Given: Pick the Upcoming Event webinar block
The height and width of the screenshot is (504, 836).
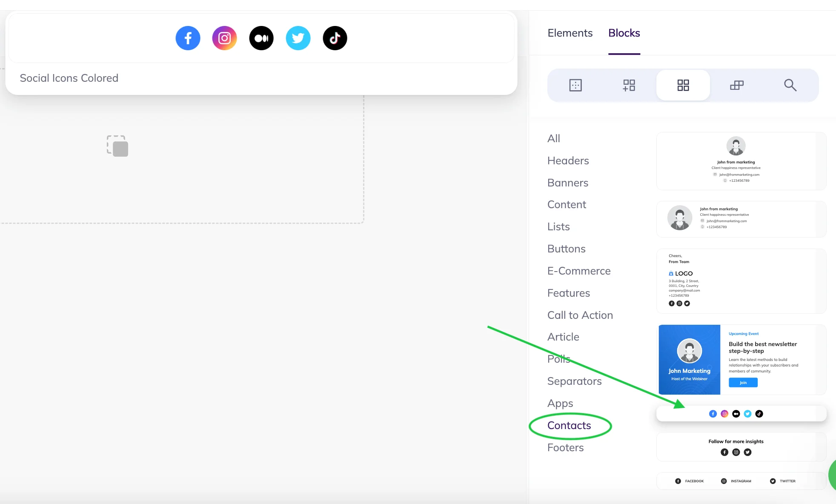Looking at the screenshot, I should (741, 360).
